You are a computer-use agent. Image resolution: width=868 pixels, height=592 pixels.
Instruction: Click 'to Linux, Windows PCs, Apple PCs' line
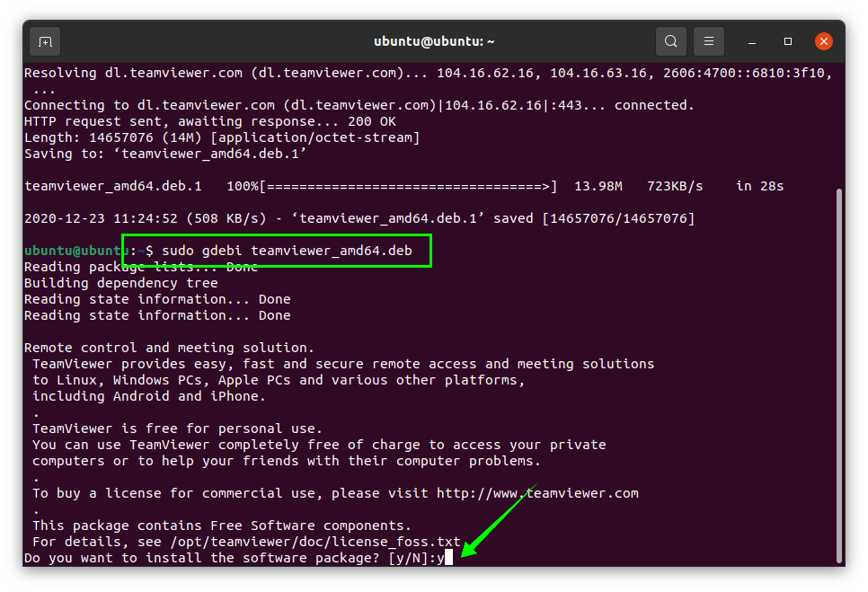pos(279,380)
